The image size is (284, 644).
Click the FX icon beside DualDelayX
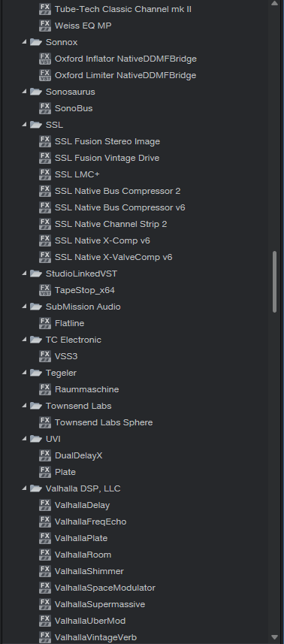pyautogui.click(x=45, y=455)
